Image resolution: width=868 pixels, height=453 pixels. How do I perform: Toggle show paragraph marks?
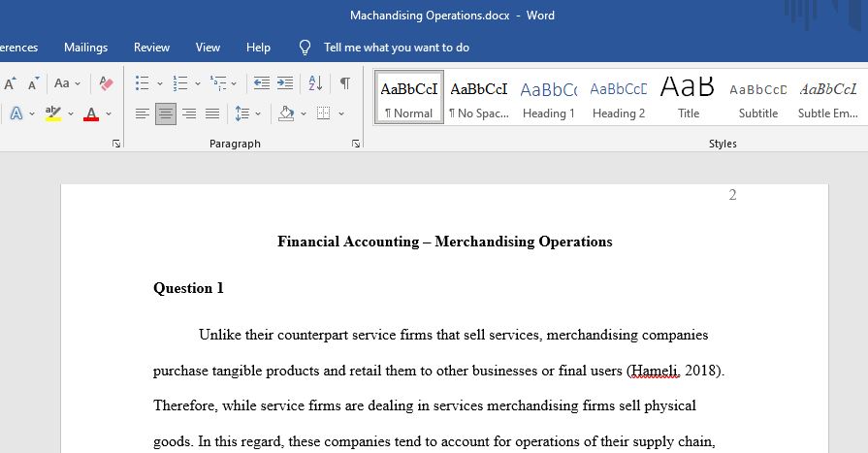click(345, 83)
